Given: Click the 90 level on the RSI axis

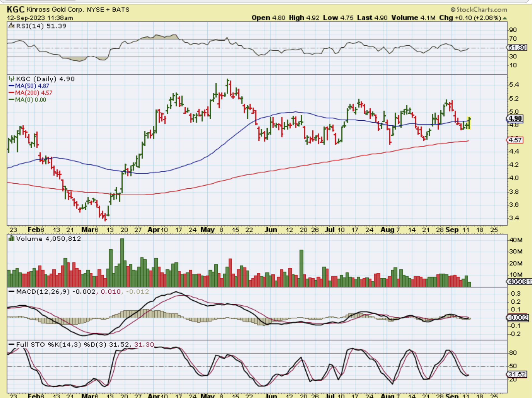Looking at the screenshot, I should point(513,30).
